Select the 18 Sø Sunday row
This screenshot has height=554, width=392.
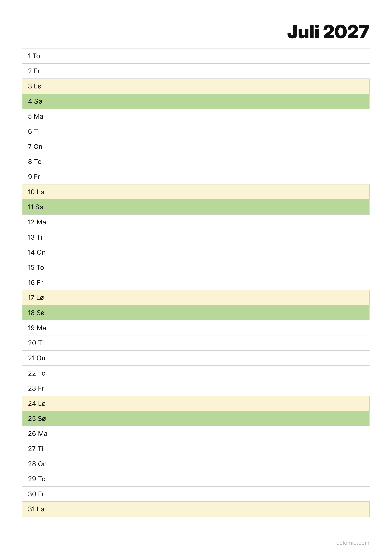click(196, 313)
